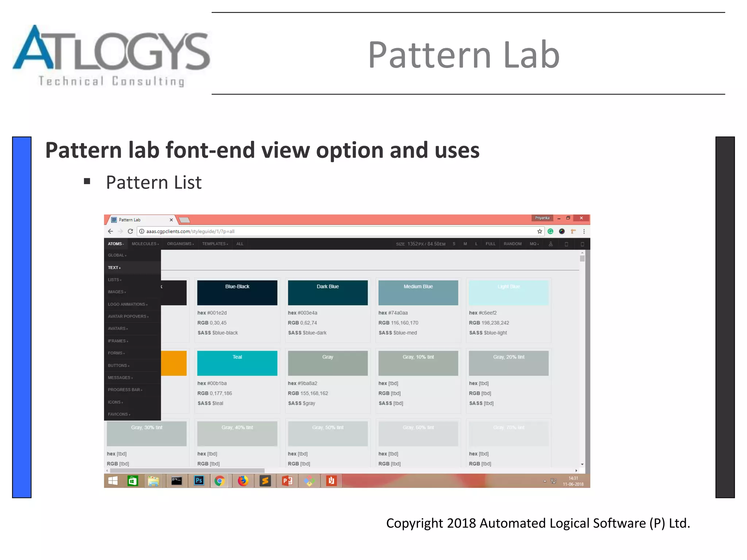Click the browser forward arrow
The height and width of the screenshot is (560, 747).
tap(120, 231)
